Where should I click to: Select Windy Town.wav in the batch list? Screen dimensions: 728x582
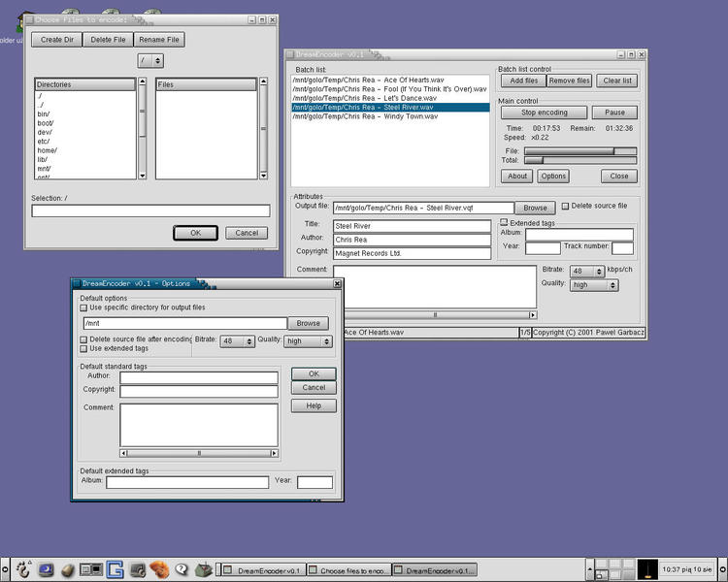(x=390, y=116)
